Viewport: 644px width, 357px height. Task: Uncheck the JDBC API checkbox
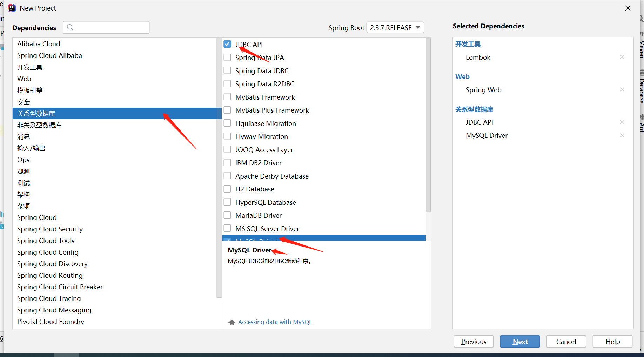click(227, 44)
